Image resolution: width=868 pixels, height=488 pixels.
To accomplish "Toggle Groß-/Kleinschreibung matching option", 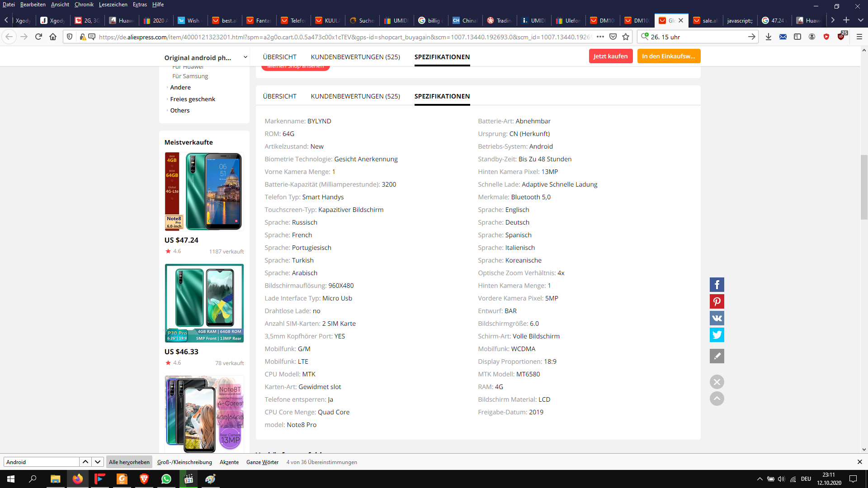I will pyautogui.click(x=184, y=462).
